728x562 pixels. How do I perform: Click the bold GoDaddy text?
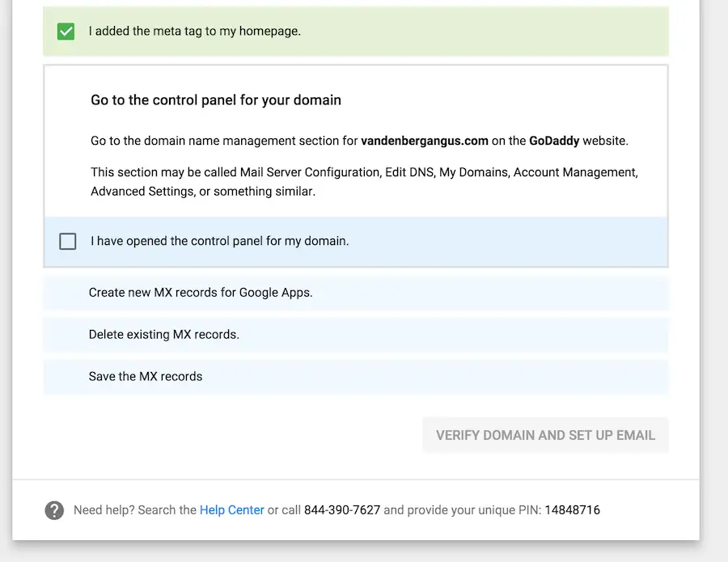click(x=554, y=141)
